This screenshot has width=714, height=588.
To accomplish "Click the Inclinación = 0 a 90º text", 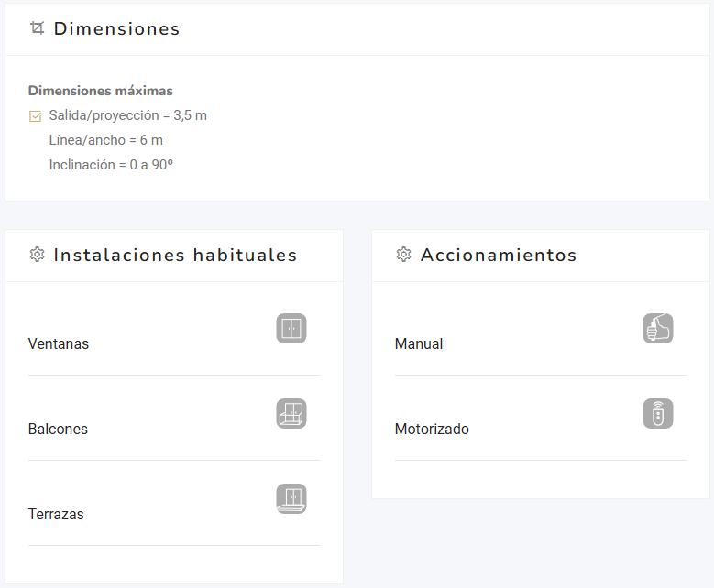I will click(111, 165).
